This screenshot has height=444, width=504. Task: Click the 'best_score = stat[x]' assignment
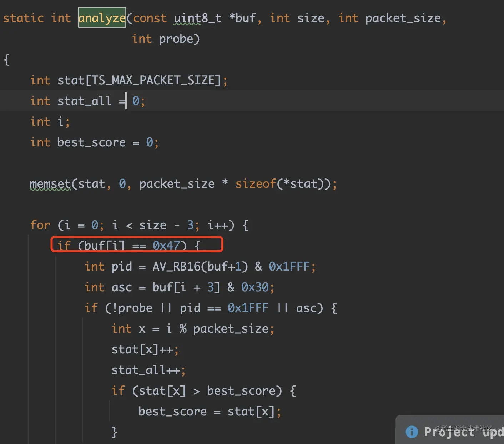[x=210, y=412]
